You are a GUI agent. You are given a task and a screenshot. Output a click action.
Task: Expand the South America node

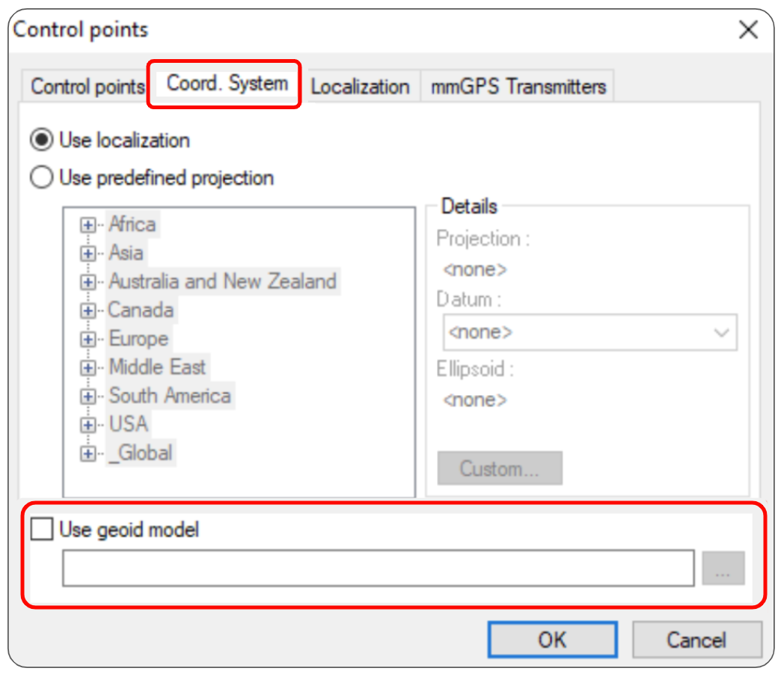click(x=88, y=396)
